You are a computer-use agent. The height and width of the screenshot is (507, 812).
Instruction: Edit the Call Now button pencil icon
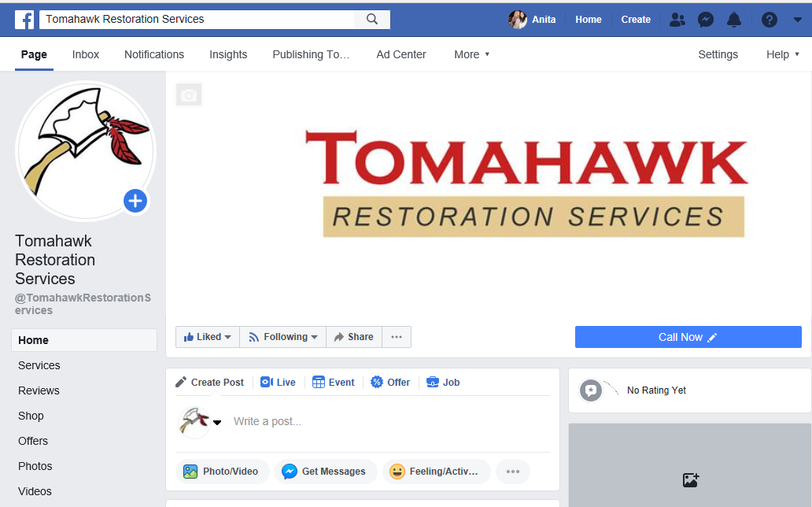click(713, 338)
